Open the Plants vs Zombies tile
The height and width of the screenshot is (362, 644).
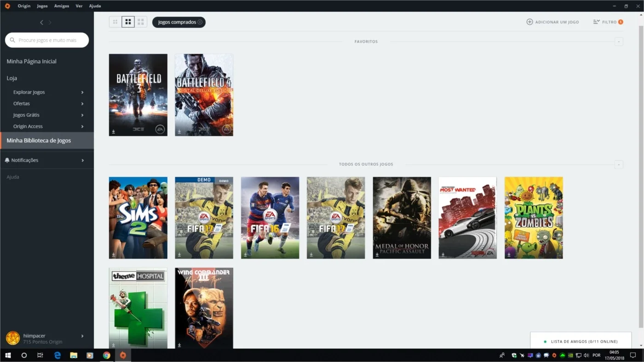[x=534, y=218]
